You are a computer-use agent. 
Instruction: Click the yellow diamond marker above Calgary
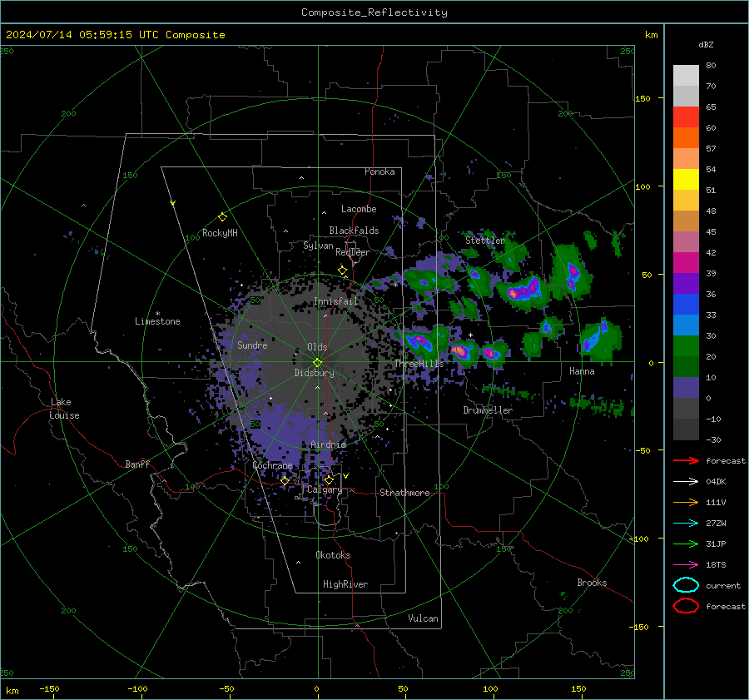(x=329, y=479)
